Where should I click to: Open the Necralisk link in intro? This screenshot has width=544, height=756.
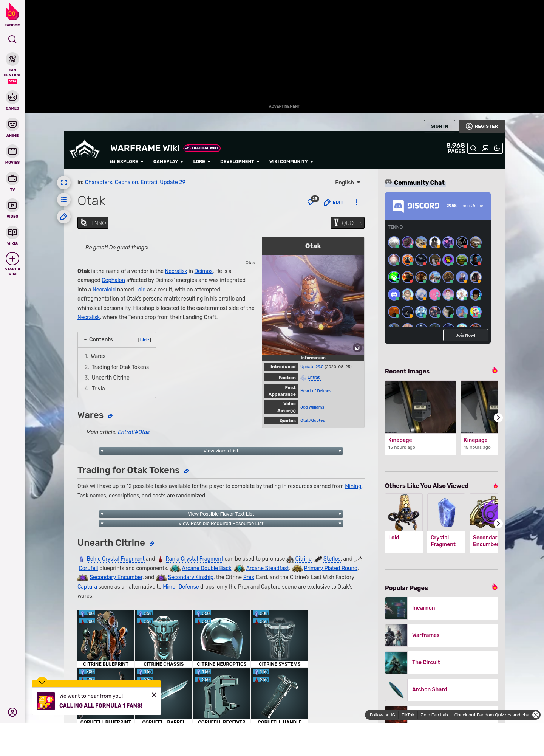pyautogui.click(x=176, y=271)
